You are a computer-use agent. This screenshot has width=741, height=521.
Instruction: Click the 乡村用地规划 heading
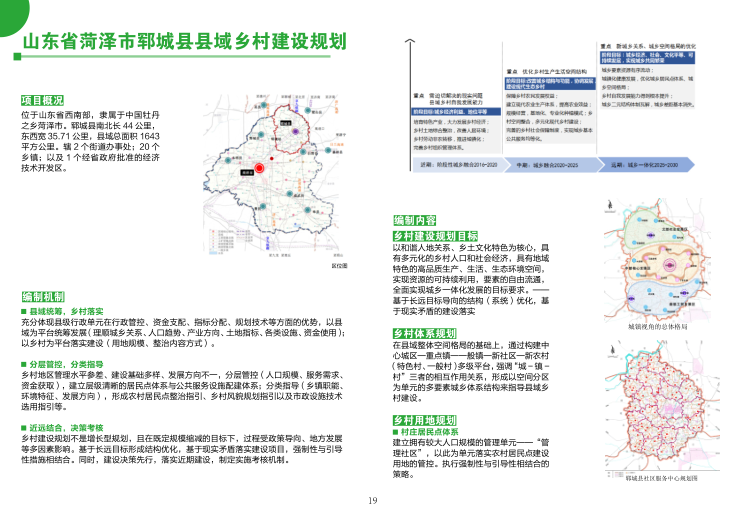pyautogui.click(x=425, y=420)
